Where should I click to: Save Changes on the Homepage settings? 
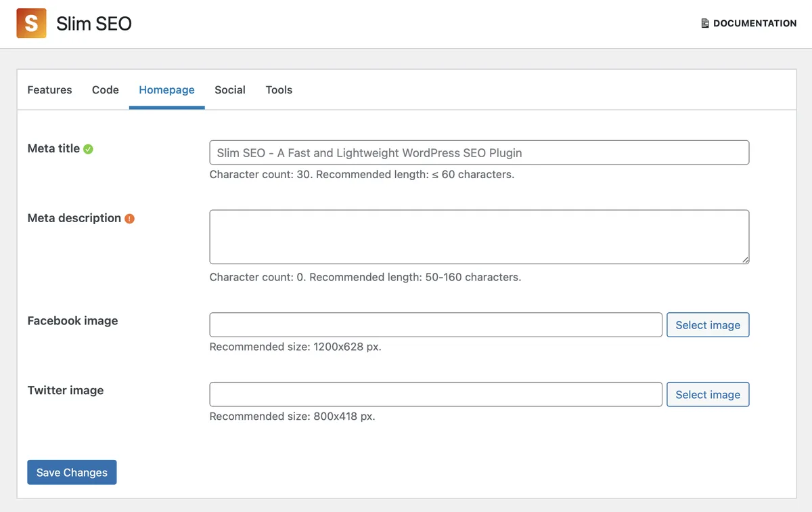(72, 473)
